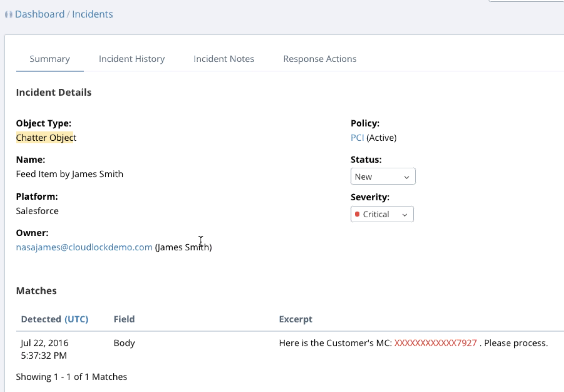The height and width of the screenshot is (392, 564).
Task: Select the Body field cell in Matches
Action: [124, 343]
